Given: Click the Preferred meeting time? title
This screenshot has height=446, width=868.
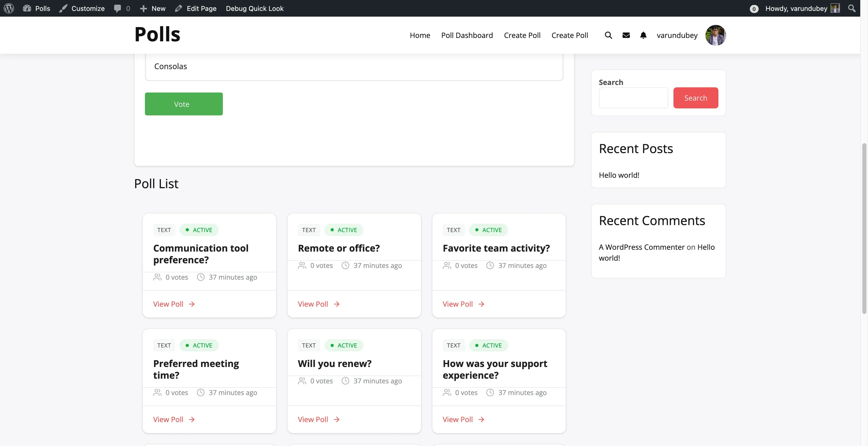Looking at the screenshot, I should [x=196, y=369].
